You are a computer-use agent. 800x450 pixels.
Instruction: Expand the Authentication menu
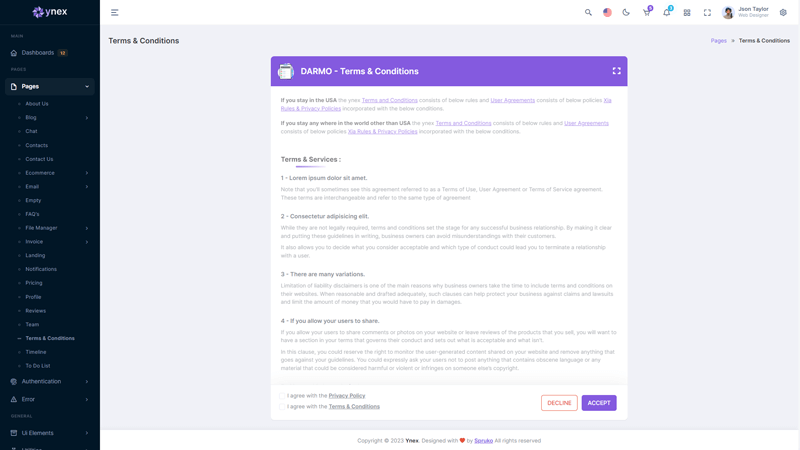click(x=50, y=381)
